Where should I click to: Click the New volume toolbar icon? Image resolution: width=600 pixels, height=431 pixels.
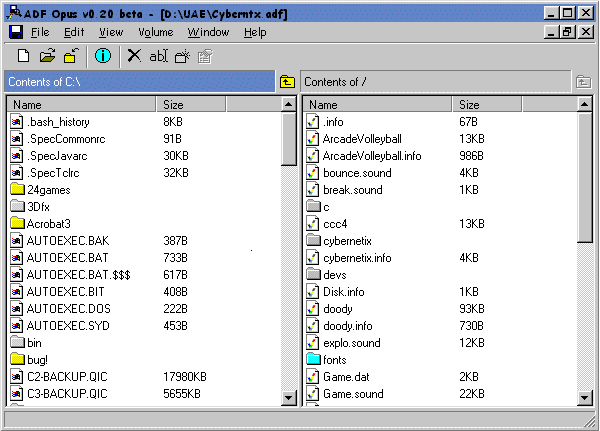click(24, 56)
